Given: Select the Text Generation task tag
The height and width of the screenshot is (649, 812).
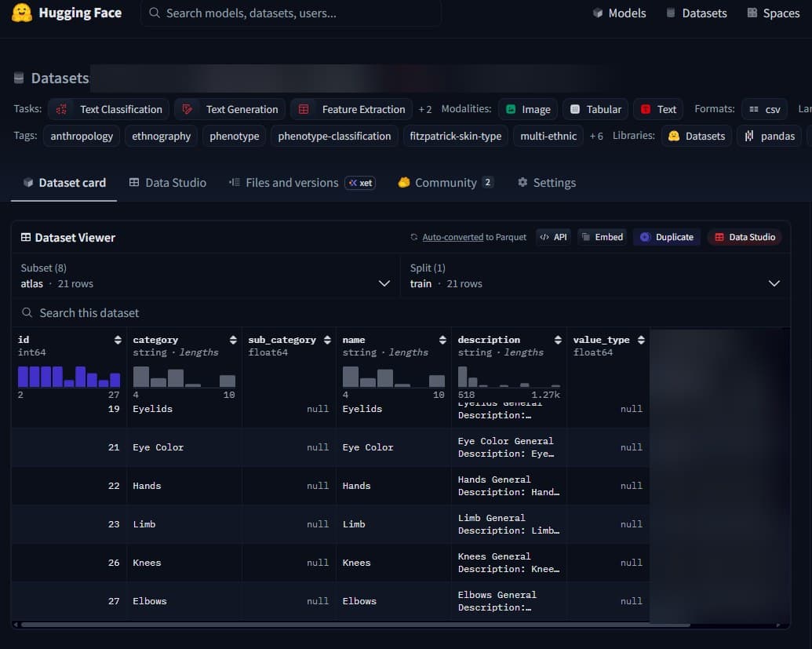Looking at the screenshot, I should 230,109.
